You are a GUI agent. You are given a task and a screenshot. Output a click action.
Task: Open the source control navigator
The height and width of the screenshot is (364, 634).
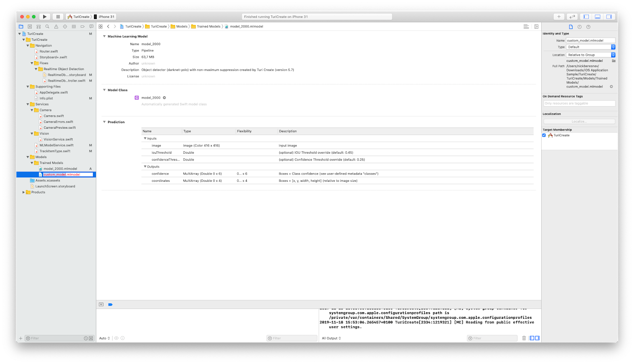click(30, 27)
